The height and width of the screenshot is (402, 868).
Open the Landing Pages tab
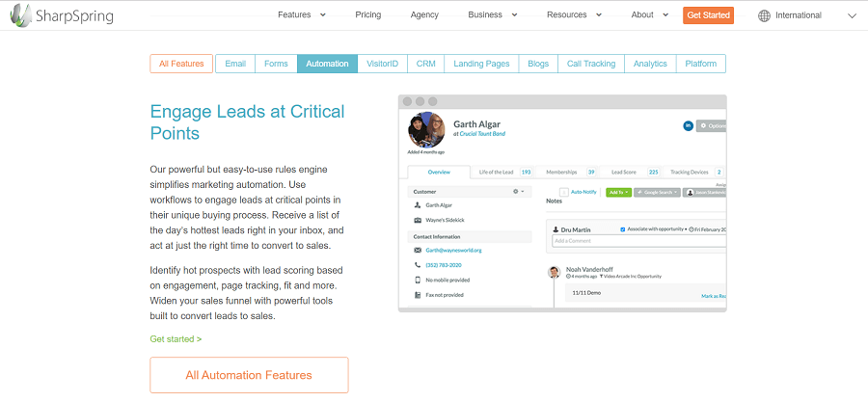pyautogui.click(x=481, y=64)
